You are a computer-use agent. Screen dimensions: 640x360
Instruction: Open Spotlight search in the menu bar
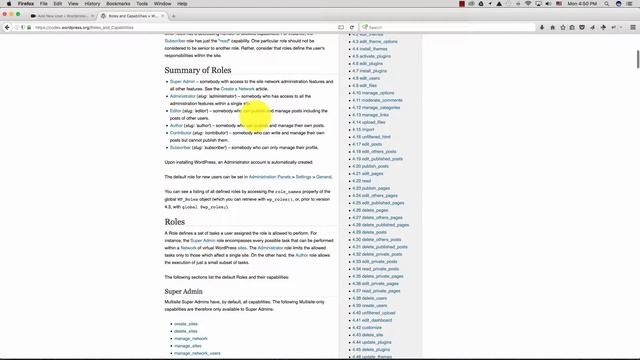[x=607, y=4]
